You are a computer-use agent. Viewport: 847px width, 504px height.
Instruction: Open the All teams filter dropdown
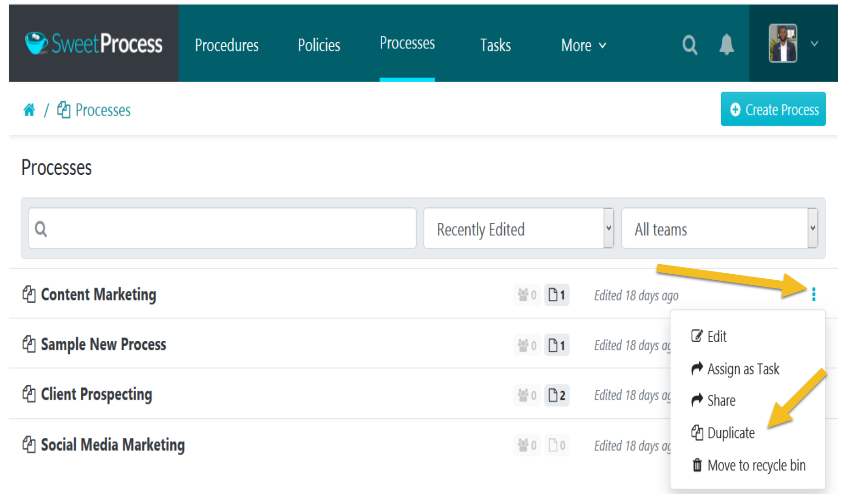point(719,228)
